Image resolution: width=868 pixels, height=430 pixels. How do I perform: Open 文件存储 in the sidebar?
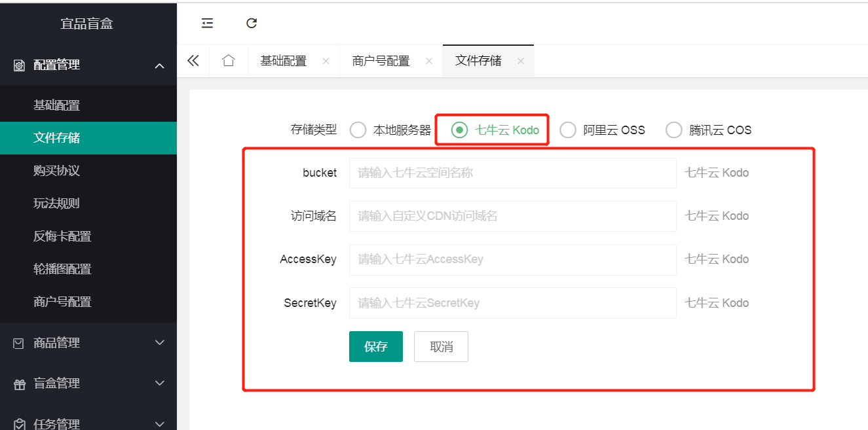tap(88, 138)
